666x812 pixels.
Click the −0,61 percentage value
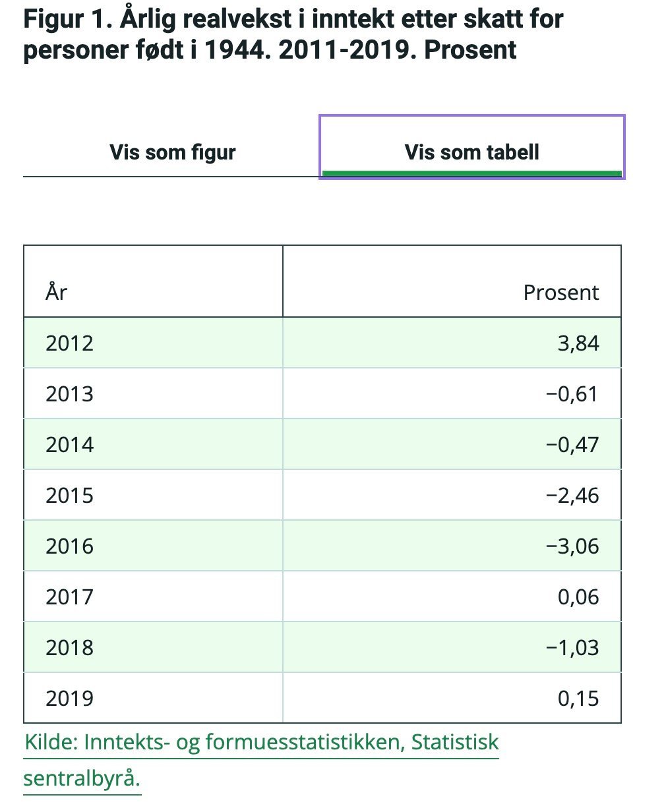tap(572, 394)
